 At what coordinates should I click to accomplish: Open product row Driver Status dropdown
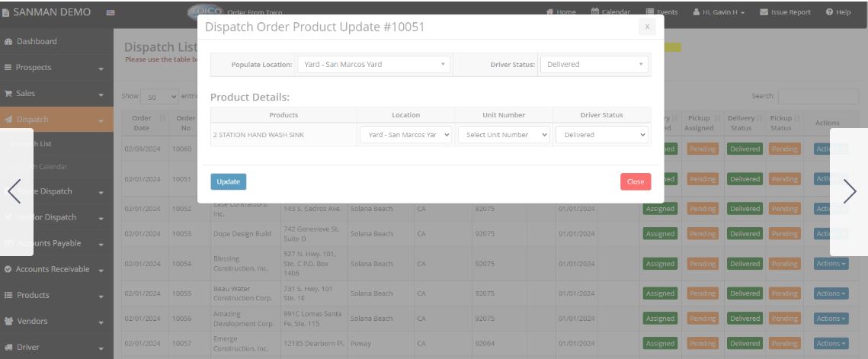tap(601, 135)
